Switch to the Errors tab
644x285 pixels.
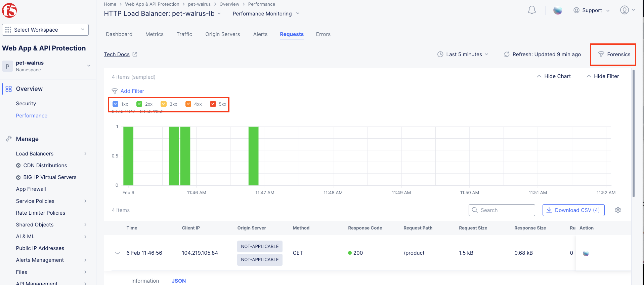tap(323, 34)
